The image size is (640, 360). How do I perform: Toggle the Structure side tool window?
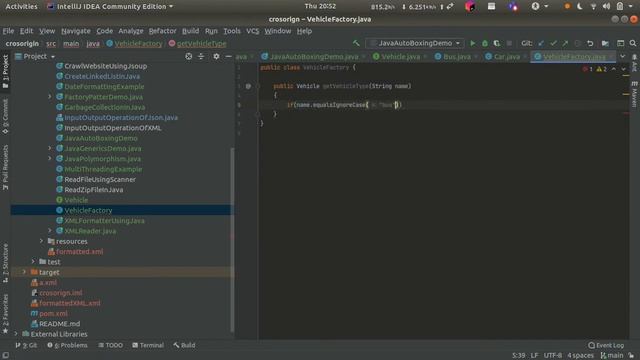click(x=5, y=263)
